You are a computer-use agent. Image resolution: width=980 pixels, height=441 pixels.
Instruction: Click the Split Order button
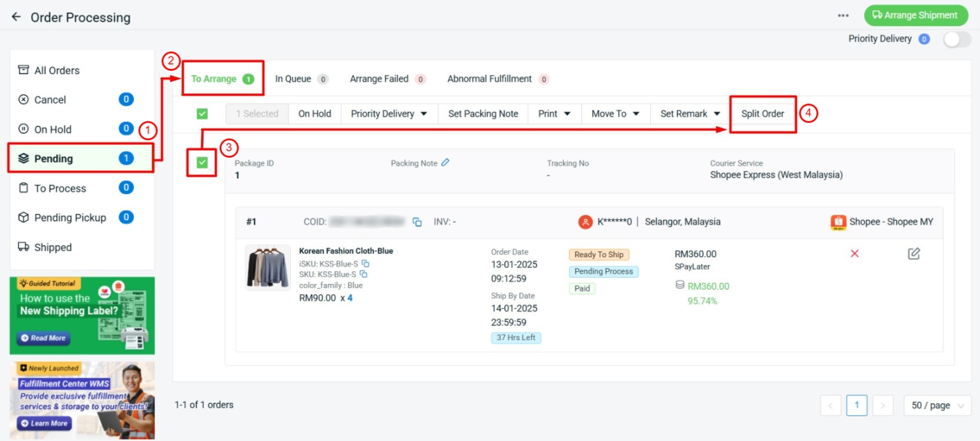coord(762,114)
